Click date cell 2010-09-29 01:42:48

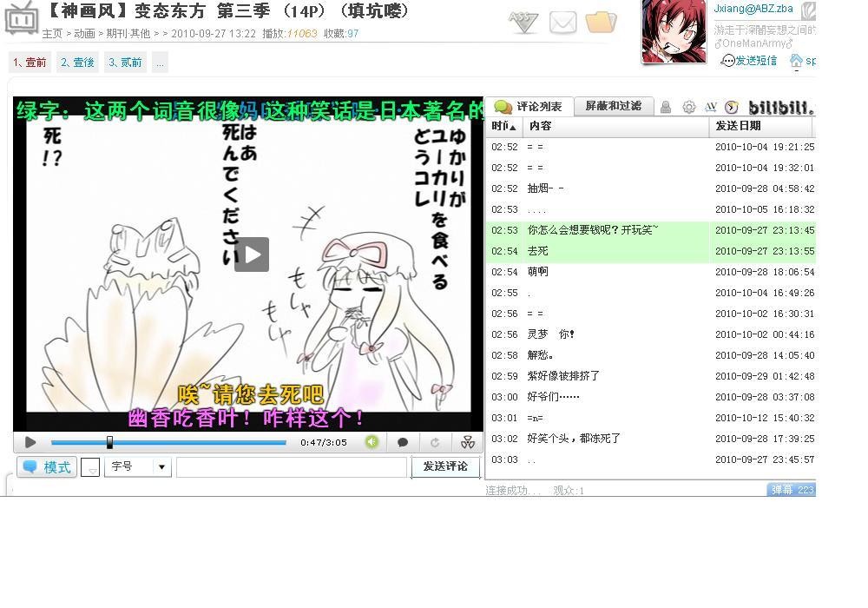tap(765, 376)
